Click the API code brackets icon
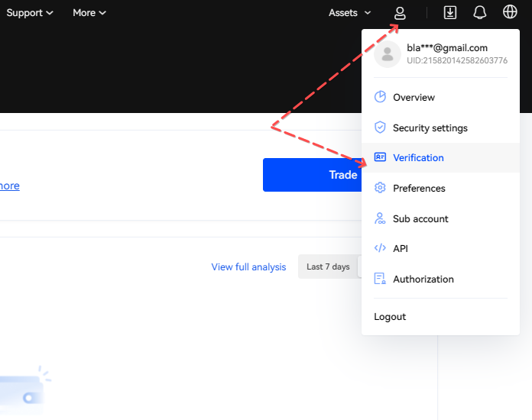The height and width of the screenshot is (420, 532). [380, 248]
